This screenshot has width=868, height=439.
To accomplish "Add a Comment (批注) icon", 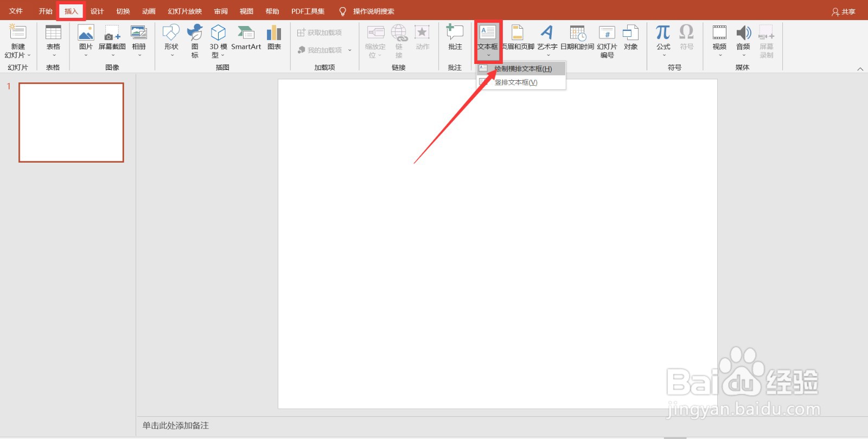I will (455, 33).
